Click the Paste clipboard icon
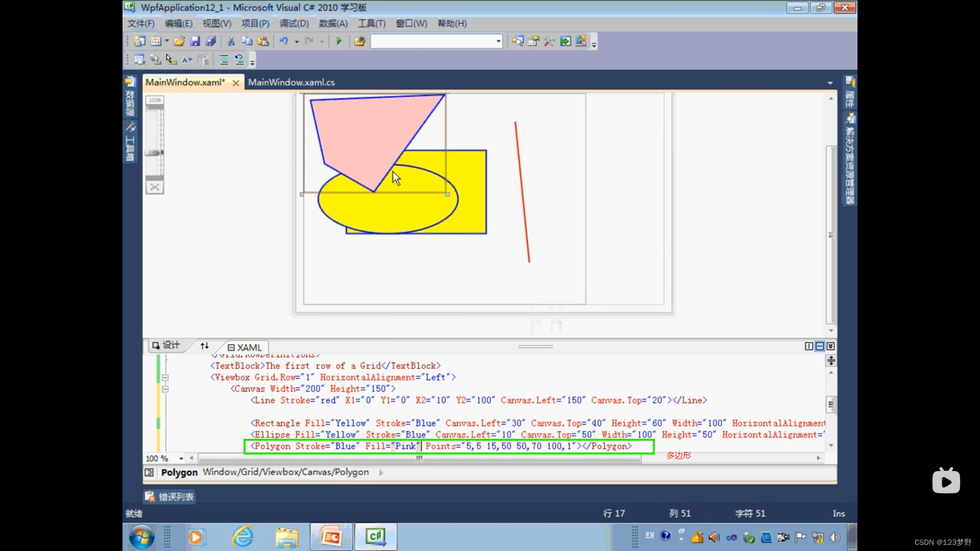Screen dimensions: 980x551 click(x=263, y=41)
